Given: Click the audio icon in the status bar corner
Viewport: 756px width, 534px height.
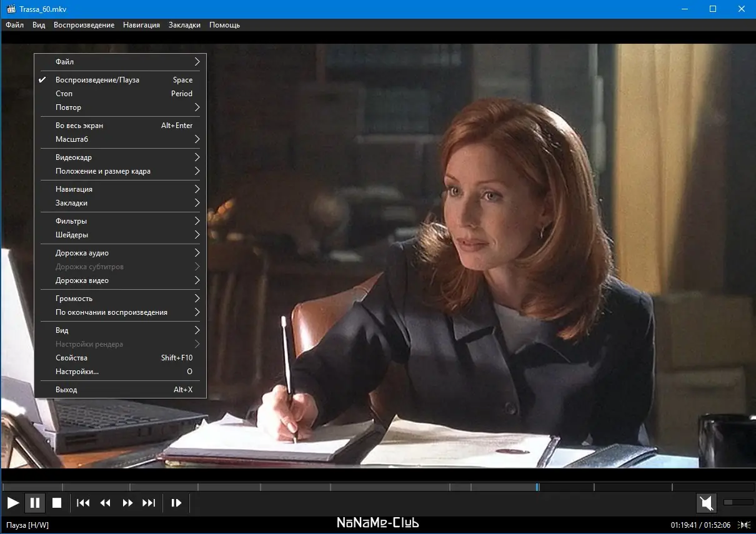Looking at the screenshot, I should pyautogui.click(x=744, y=525).
